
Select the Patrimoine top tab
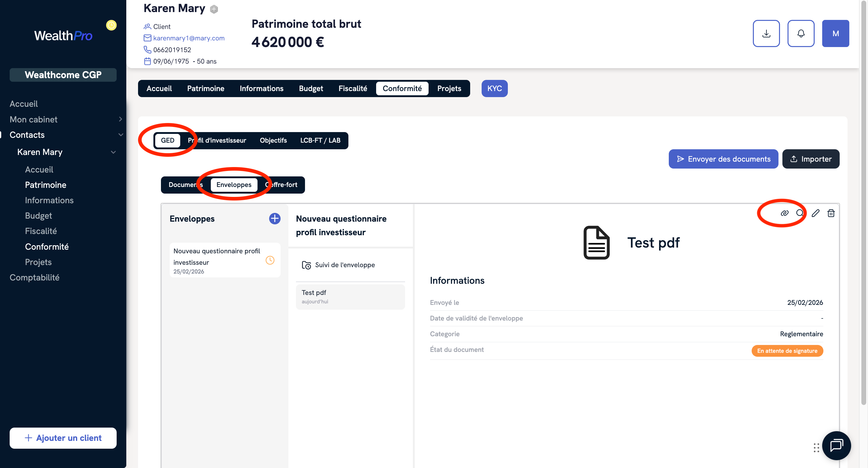point(206,88)
